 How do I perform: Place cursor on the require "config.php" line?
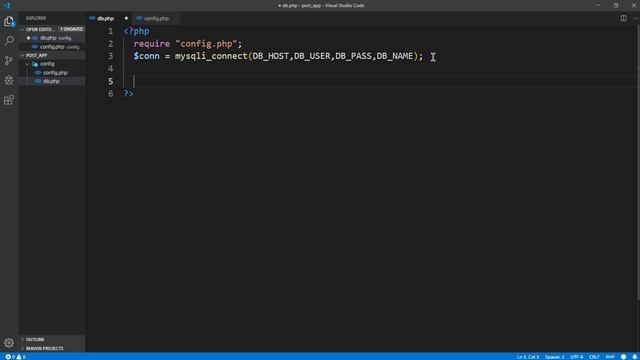(x=188, y=44)
